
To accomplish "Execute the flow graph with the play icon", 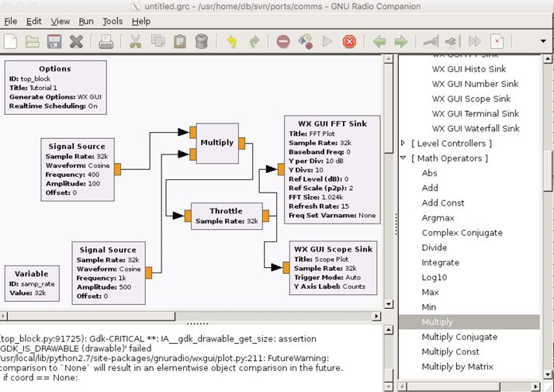I will pos(327,42).
